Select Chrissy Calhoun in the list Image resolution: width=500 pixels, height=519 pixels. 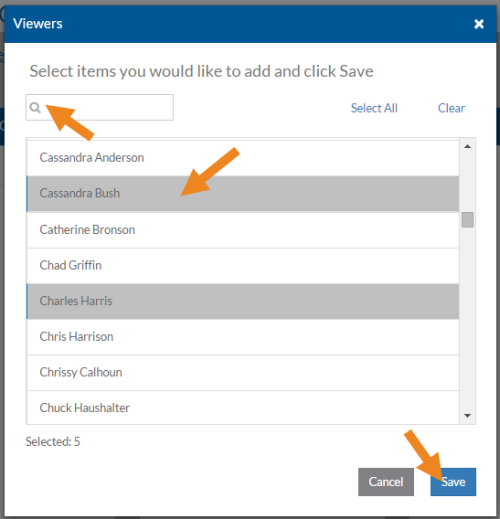click(x=243, y=373)
